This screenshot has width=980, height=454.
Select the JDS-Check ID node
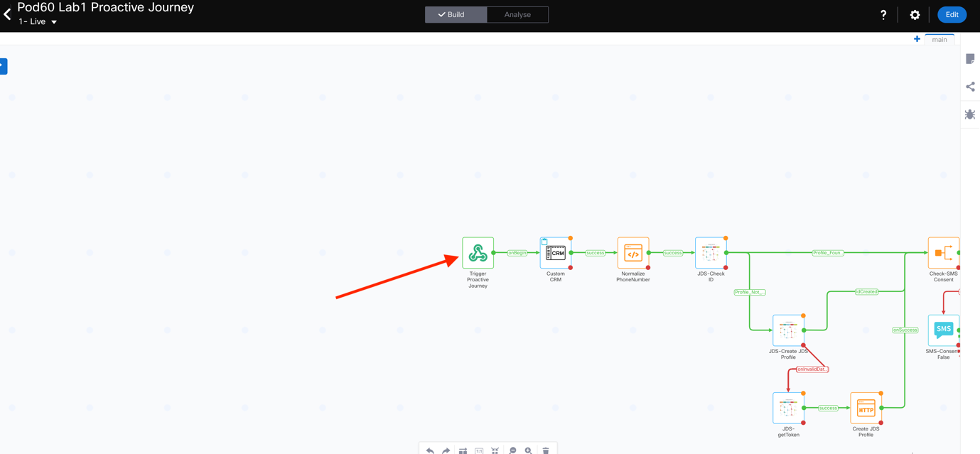[711, 253]
